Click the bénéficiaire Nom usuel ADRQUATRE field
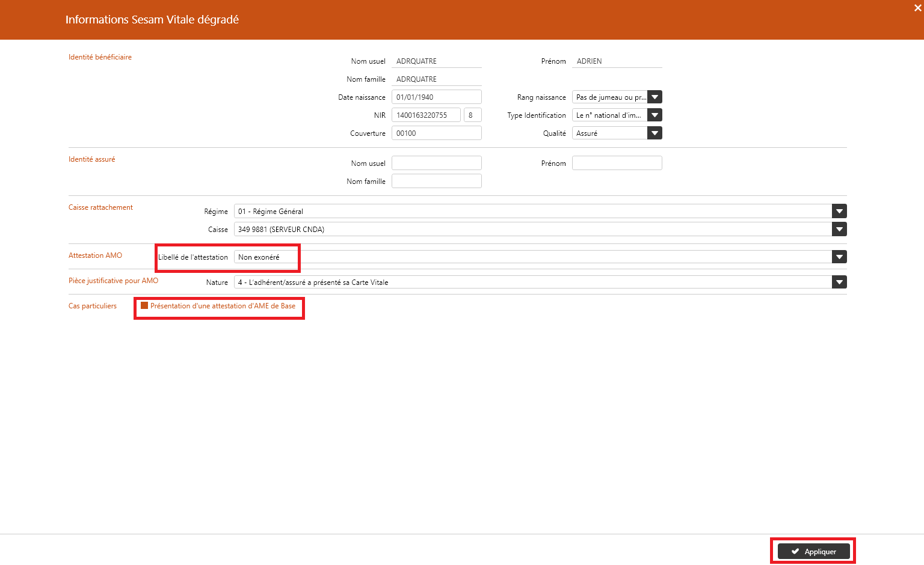Image resolution: width=924 pixels, height=565 pixels. click(436, 61)
